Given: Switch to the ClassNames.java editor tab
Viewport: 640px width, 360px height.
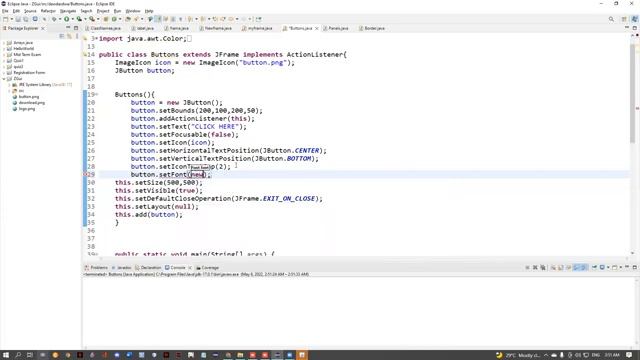Looking at the screenshot, I should (103, 29).
